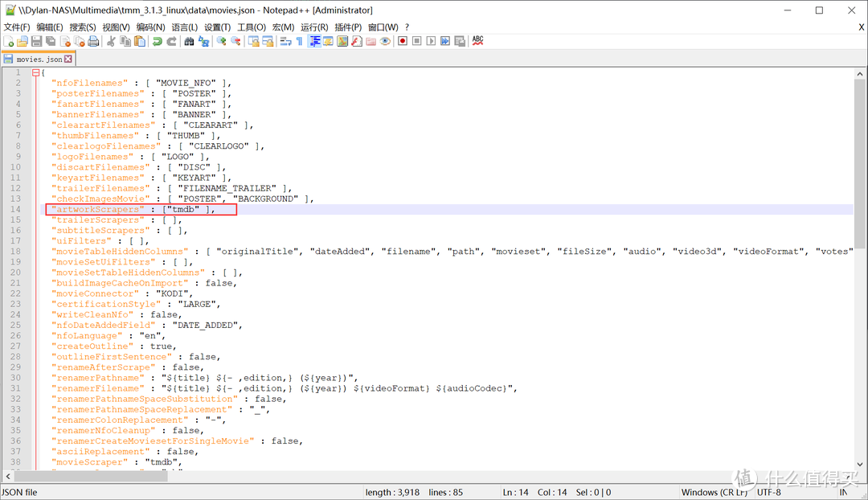Open the Function List panel
The height and width of the screenshot is (500, 868).
click(357, 41)
